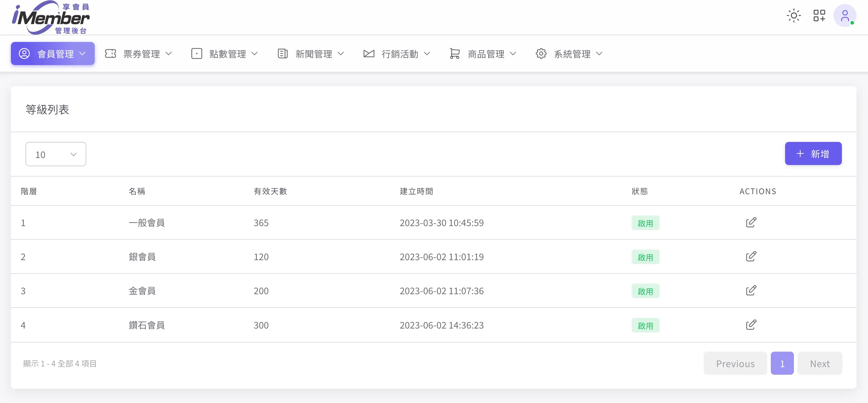Expand the 會員管理 menu
This screenshot has height=403, width=868.
click(53, 53)
